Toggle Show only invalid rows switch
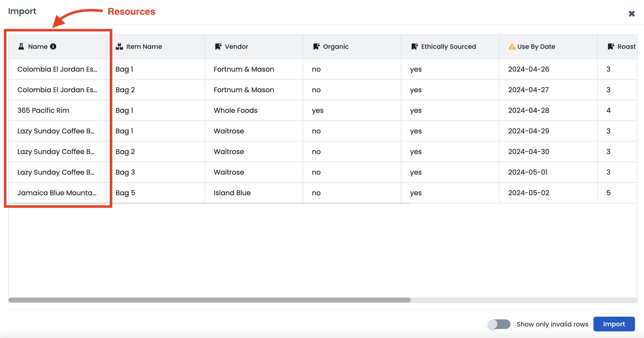The image size is (644, 338). (x=499, y=324)
